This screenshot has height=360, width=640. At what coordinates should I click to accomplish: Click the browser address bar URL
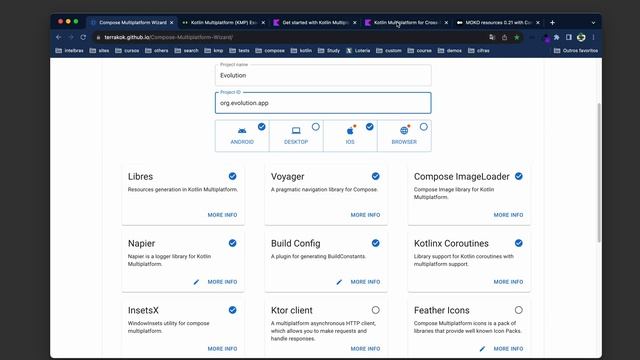click(x=168, y=37)
